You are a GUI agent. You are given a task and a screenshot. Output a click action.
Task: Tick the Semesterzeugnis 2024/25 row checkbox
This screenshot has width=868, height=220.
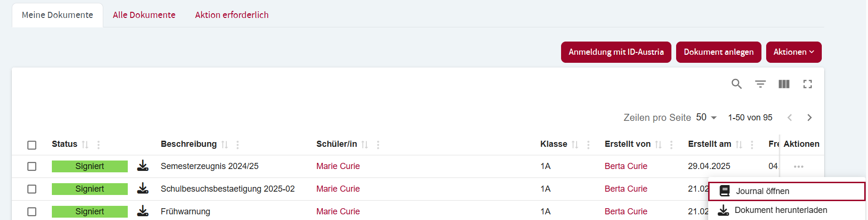coord(32,166)
